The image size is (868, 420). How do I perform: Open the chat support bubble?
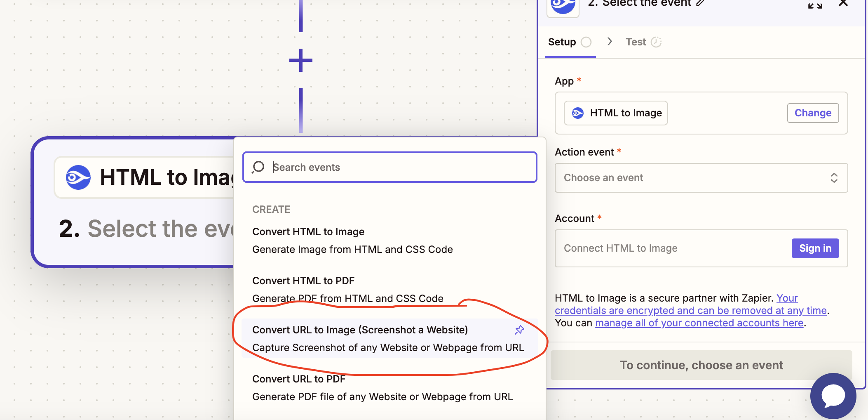coord(833,396)
